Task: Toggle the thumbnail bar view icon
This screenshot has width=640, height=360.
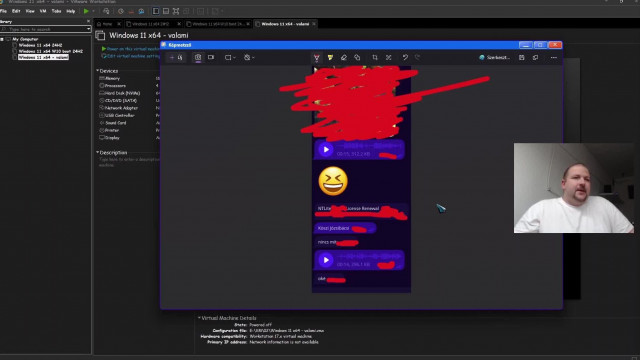Action: click(166, 11)
